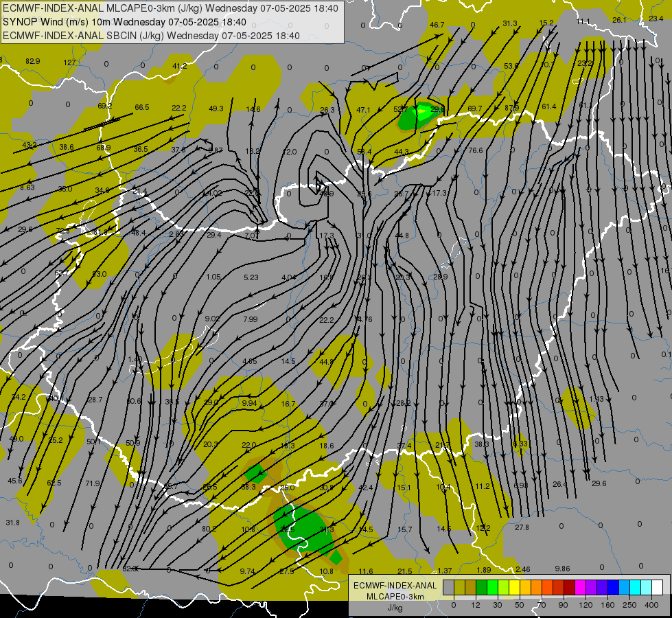672x618 pixels.
Task: Click the yellow legend color swatch
Action: [x=515, y=587]
